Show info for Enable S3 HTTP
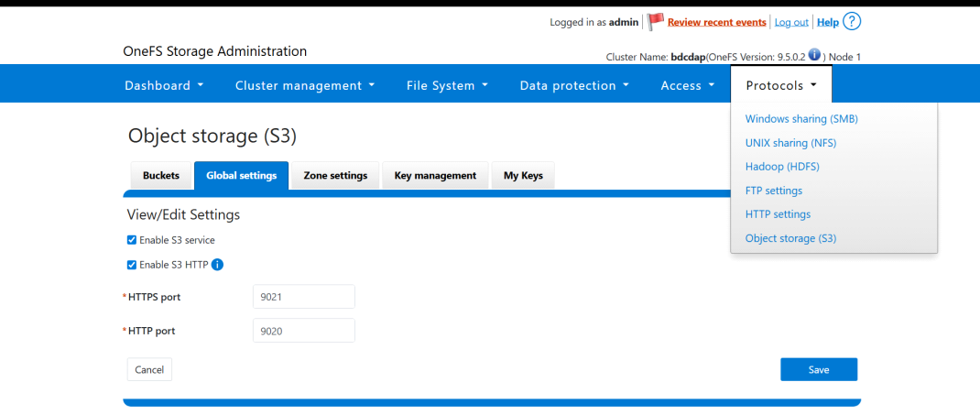Screen dimensions: 980x415 pos(217,265)
